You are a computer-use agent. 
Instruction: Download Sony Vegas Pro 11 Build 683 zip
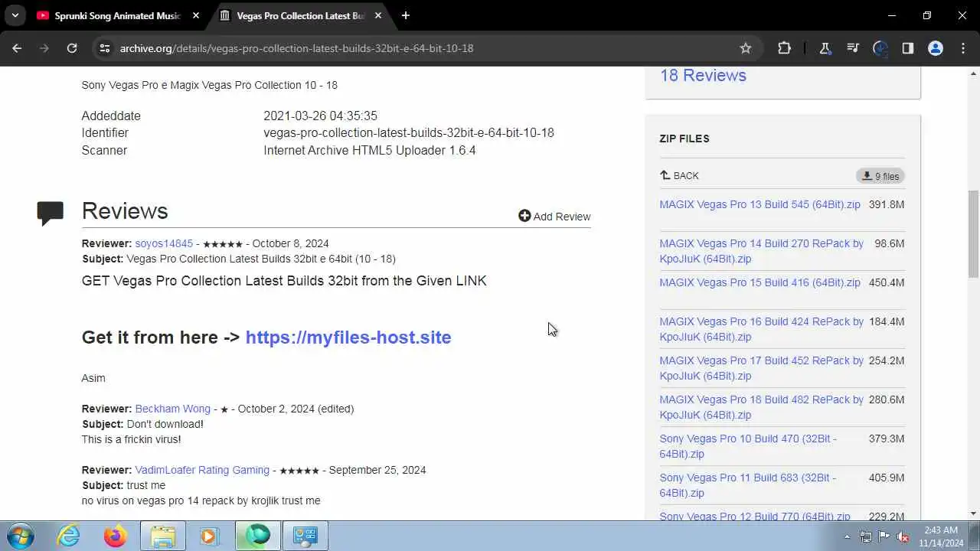748,485
